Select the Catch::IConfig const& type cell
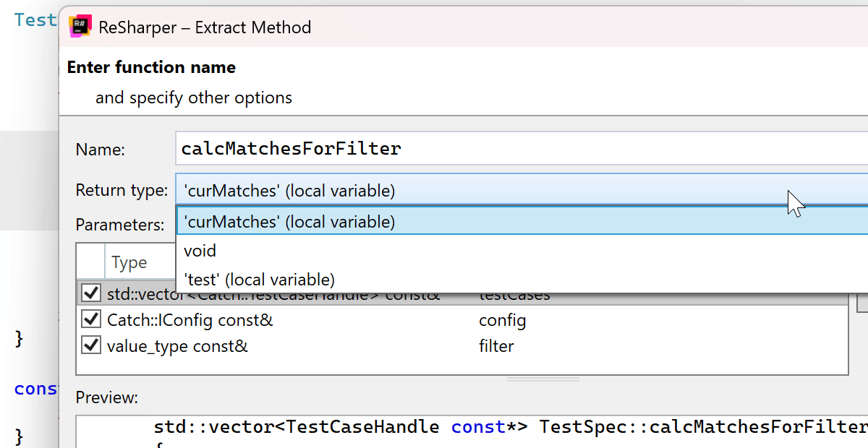Viewport: 868px width, 448px height. (190, 319)
